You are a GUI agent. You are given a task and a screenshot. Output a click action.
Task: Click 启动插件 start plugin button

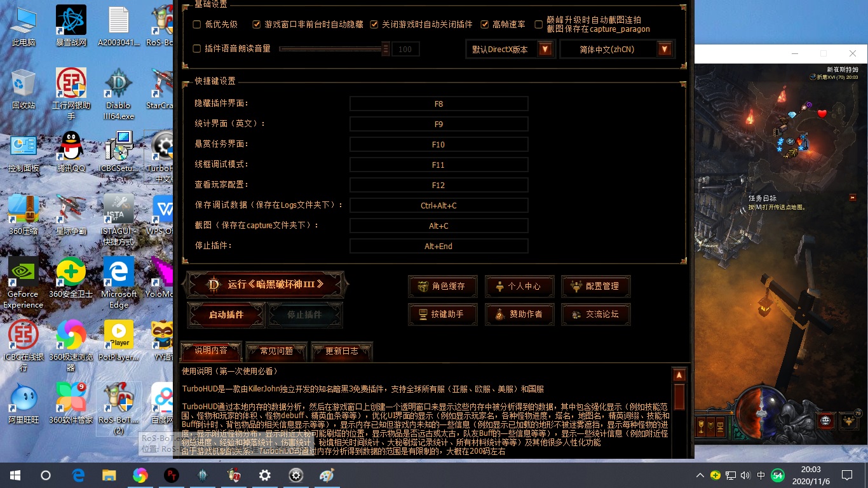point(226,315)
